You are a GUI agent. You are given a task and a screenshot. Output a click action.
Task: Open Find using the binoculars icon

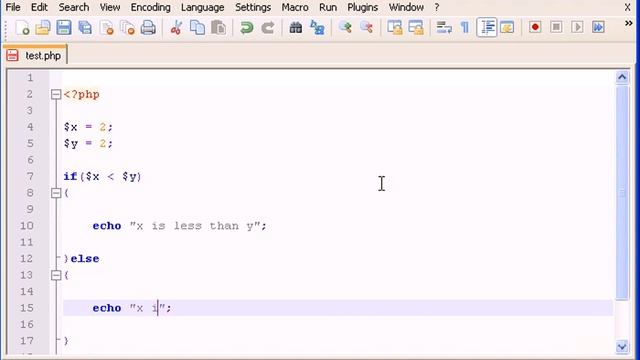point(296,28)
